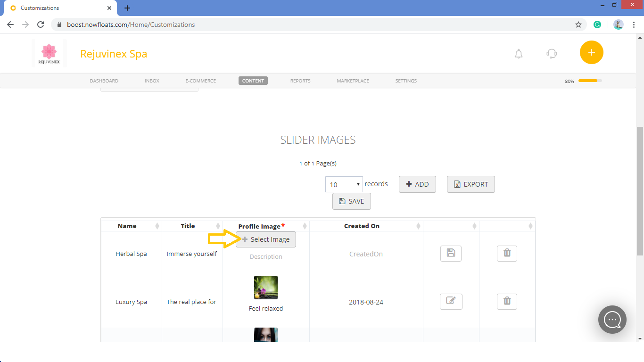The width and height of the screenshot is (644, 362).
Task: Sort table by Title column
Action: [192, 226]
